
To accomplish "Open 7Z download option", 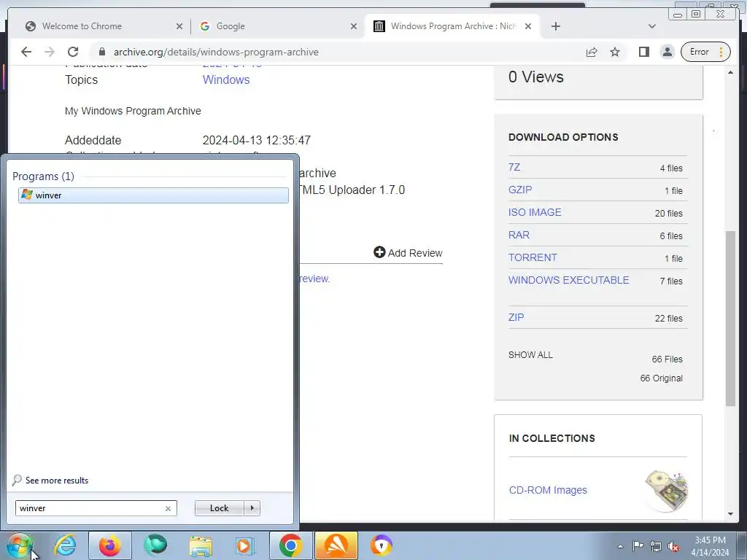I will pyautogui.click(x=514, y=167).
